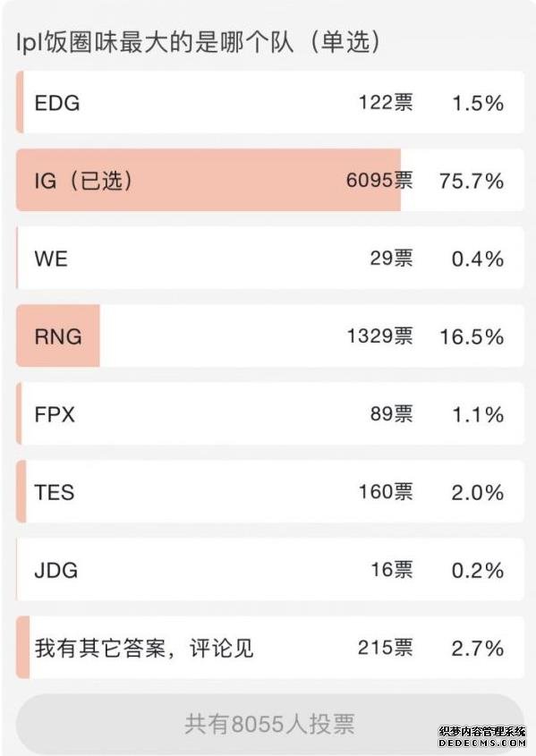Pick the RNG poll option
This screenshot has width=536, height=756.
pyautogui.click(x=270, y=336)
